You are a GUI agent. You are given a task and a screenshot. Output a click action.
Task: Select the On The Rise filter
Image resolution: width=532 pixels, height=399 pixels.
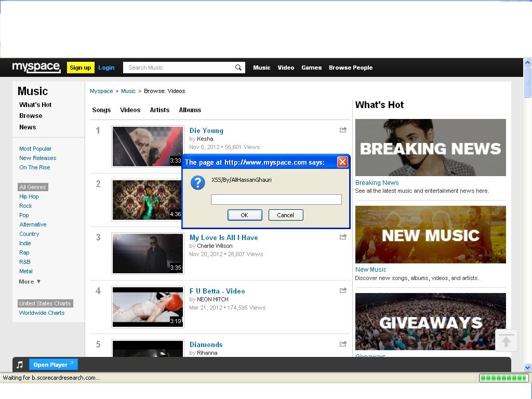tap(35, 168)
